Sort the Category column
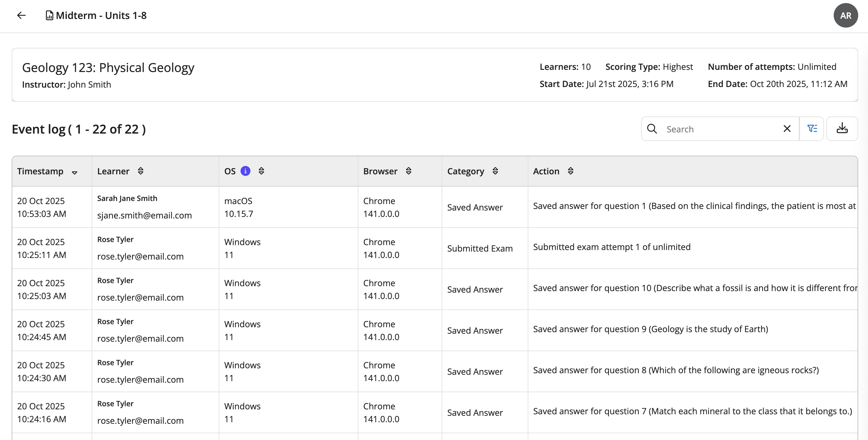The image size is (868, 440). coord(495,171)
